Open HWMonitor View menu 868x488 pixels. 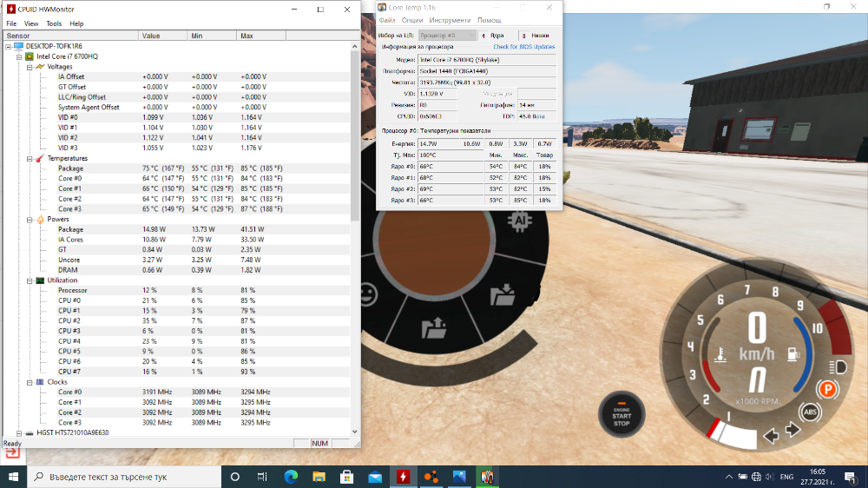tap(31, 23)
